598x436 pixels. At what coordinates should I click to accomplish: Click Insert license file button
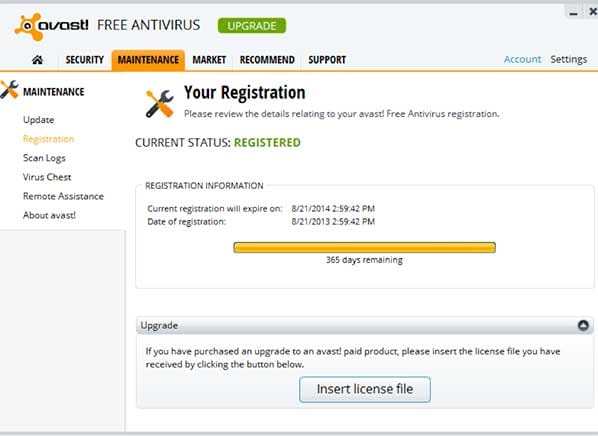pyautogui.click(x=365, y=389)
